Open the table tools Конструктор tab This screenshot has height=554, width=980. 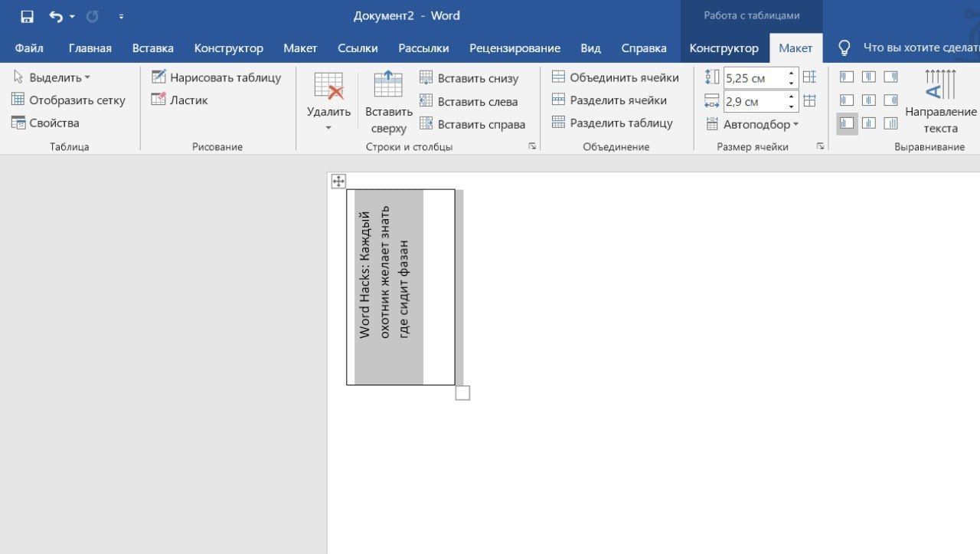(724, 48)
